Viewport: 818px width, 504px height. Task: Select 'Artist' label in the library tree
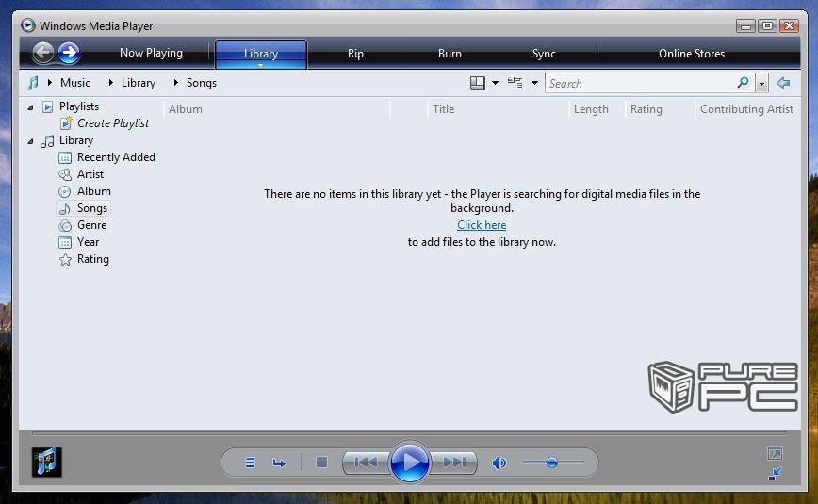[x=90, y=173]
